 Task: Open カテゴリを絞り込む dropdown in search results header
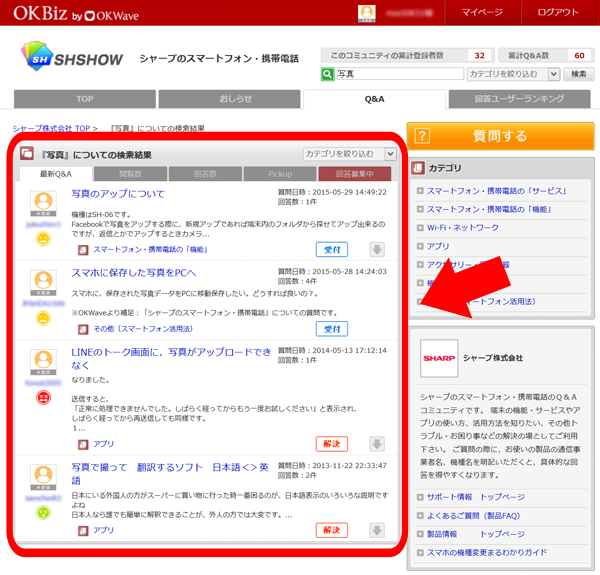pyautogui.click(x=349, y=154)
